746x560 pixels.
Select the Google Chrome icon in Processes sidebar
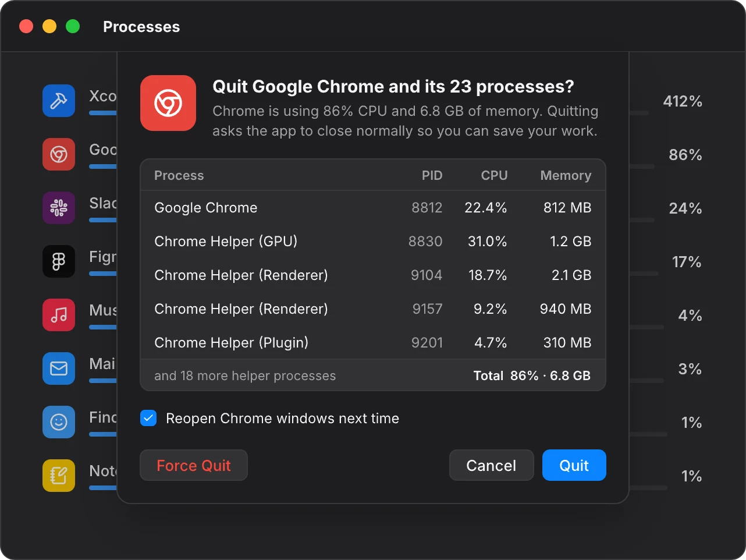tap(59, 154)
